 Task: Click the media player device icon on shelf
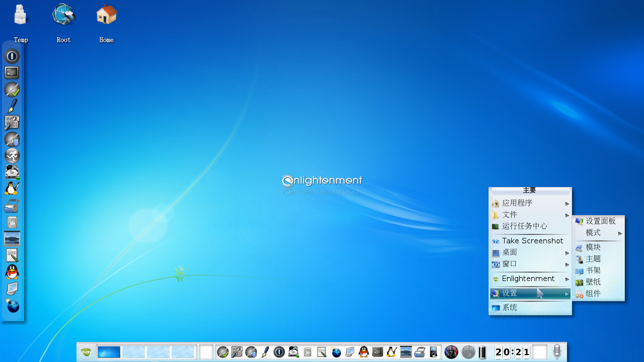tap(434, 352)
